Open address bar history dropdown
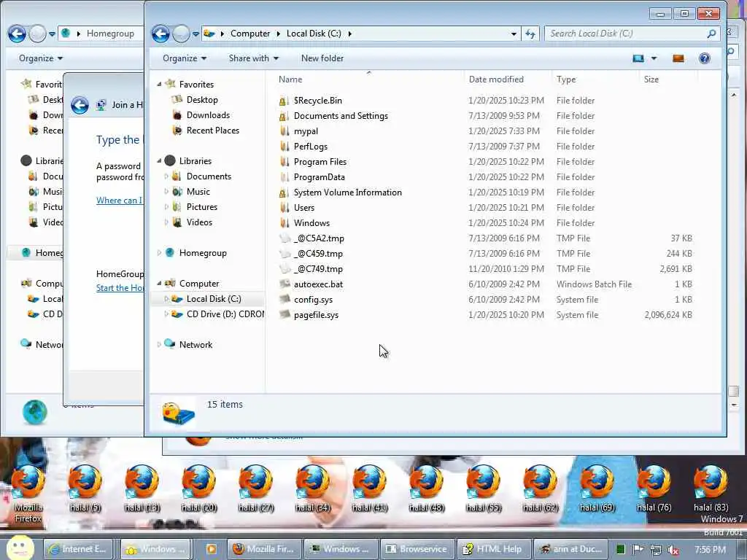Image resolution: width=747 pixels, height=560 pixels. tap(514, 34)
